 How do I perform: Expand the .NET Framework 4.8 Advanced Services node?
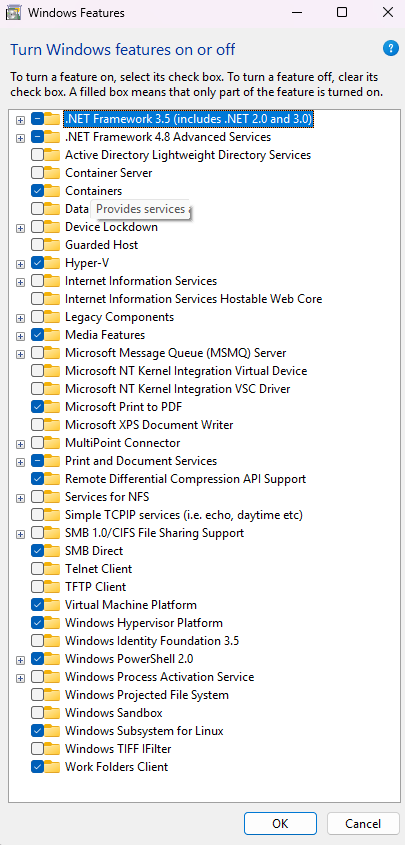pos(20,137)
